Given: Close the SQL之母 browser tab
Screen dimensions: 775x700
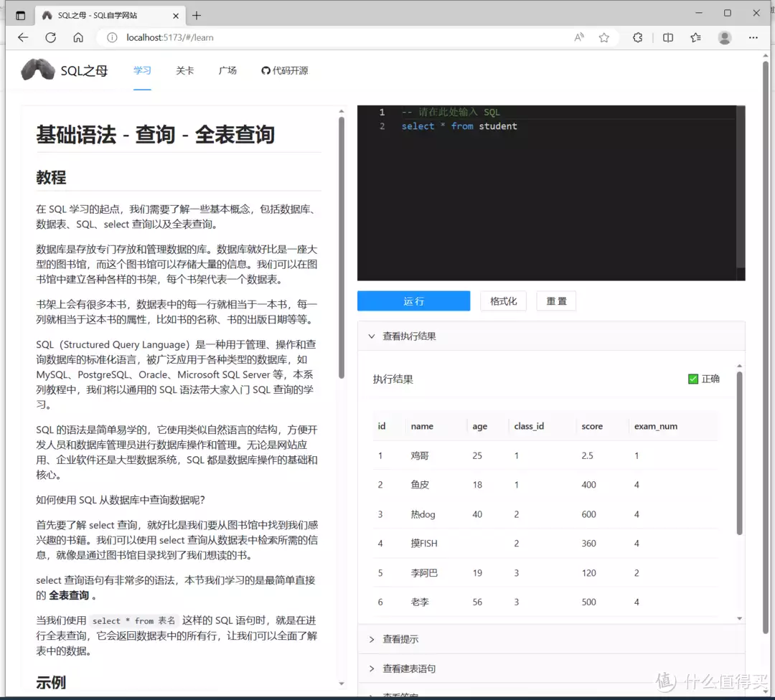Looking at the screenshot, I should point(176,16).
